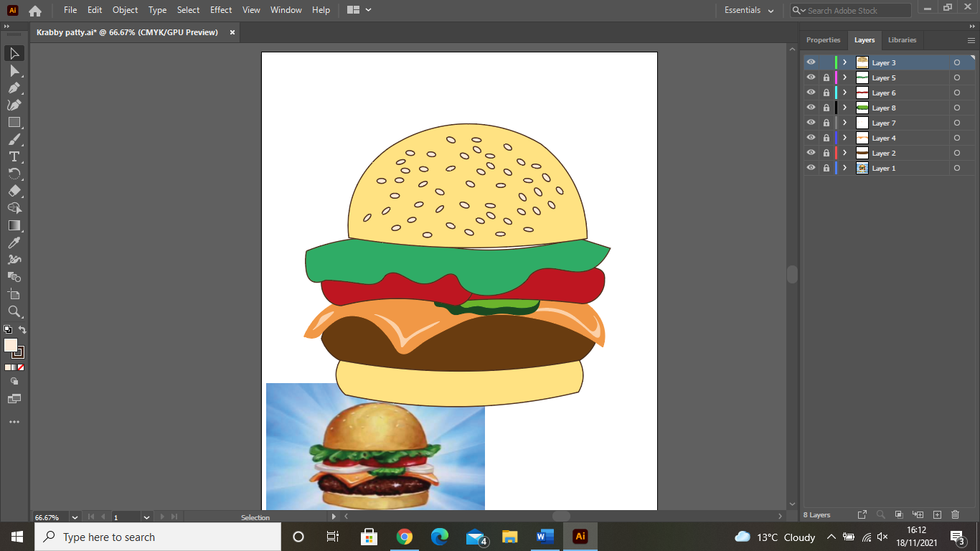The image size is (980, 551).
Task: Open Edit Toolbar three dots
Action: point(14,423)
